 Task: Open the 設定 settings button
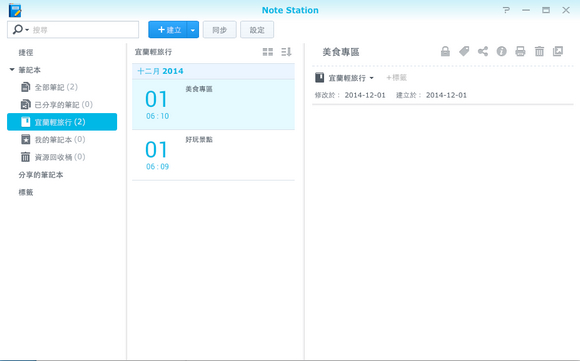coord(257,30)
